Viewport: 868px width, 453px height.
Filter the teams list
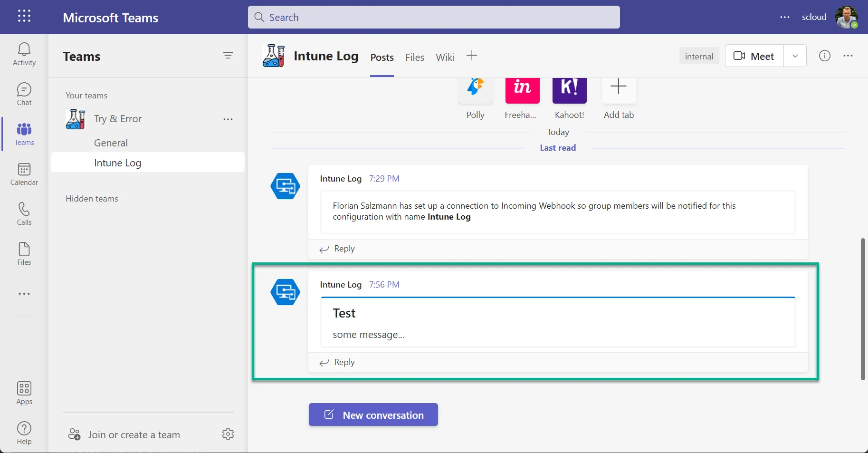point(228,56)
